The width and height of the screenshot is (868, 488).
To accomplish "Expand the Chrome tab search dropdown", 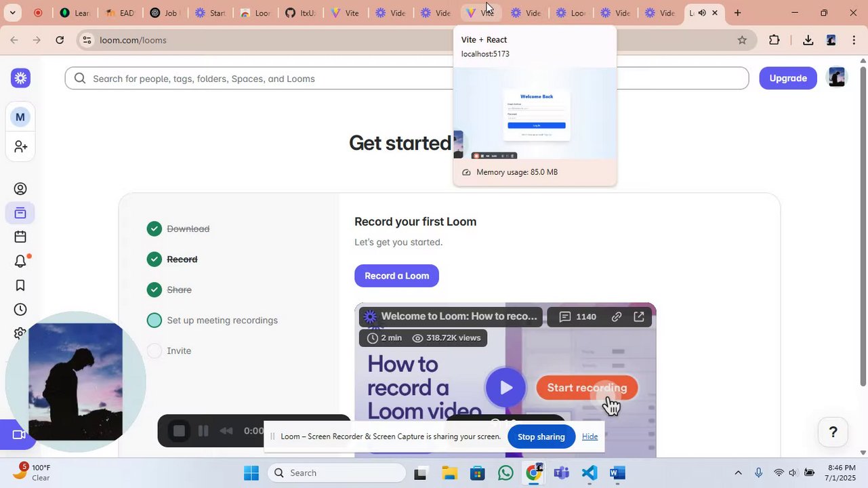I will coord(13,13).
